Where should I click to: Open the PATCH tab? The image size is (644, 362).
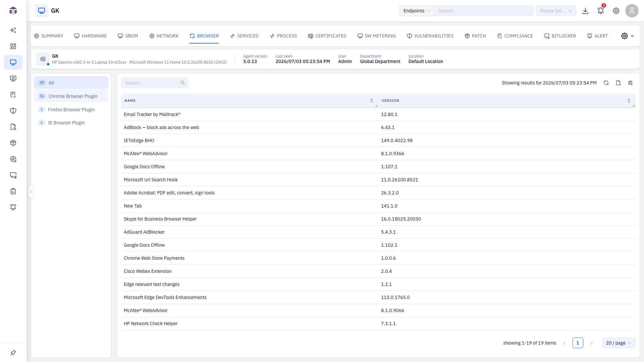pos(475,36)
